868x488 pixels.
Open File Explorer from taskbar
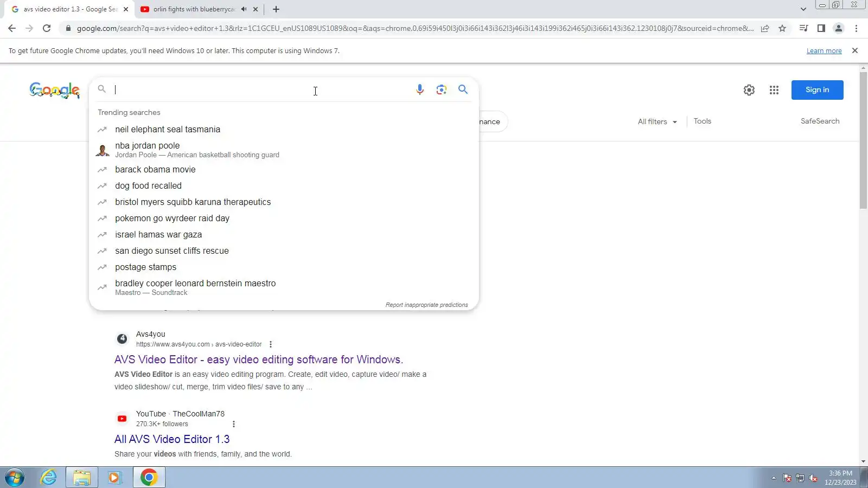click(x=82, y=478)
